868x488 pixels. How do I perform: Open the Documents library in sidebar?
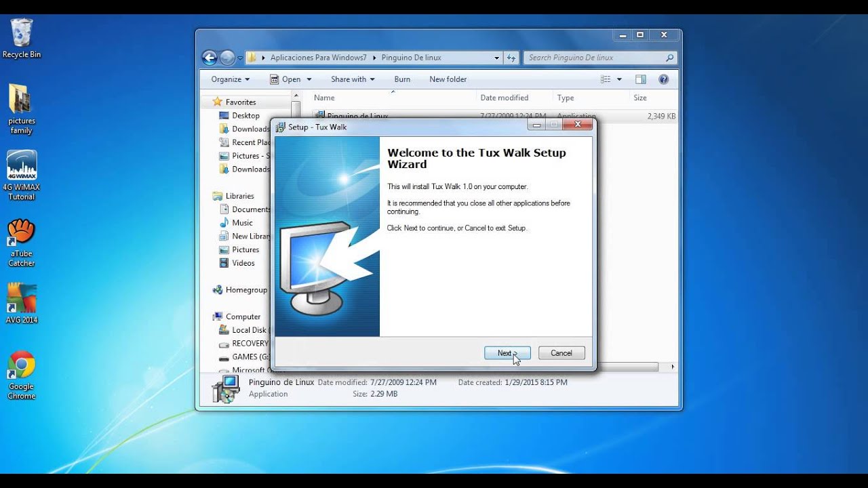[244, 209]
